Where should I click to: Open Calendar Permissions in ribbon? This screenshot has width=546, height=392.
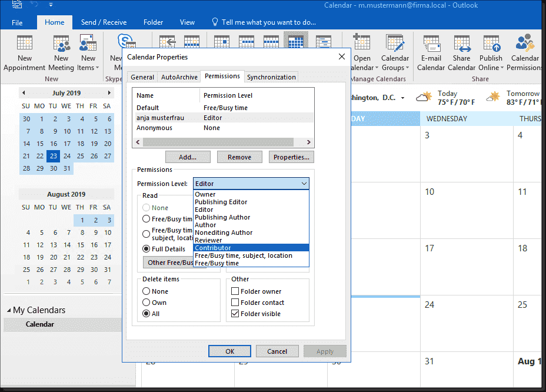pyautogui.click(x=525, y=43)
